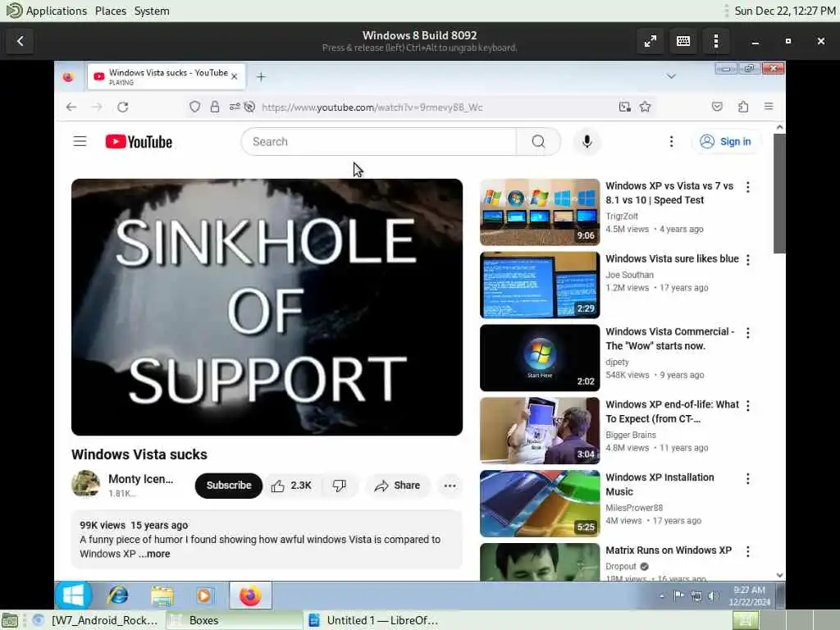Open Monty channel avatar
The width and height of the screenshot is (840, 630).
85,484
